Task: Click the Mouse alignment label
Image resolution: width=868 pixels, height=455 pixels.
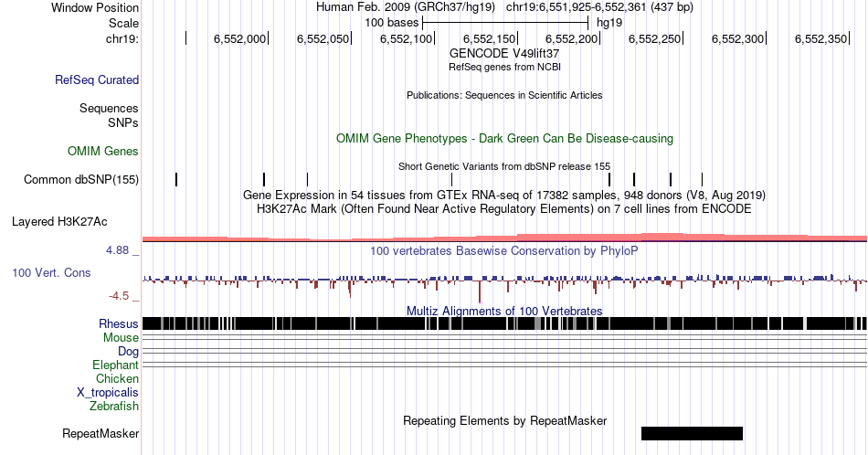Action: (121, 338)
